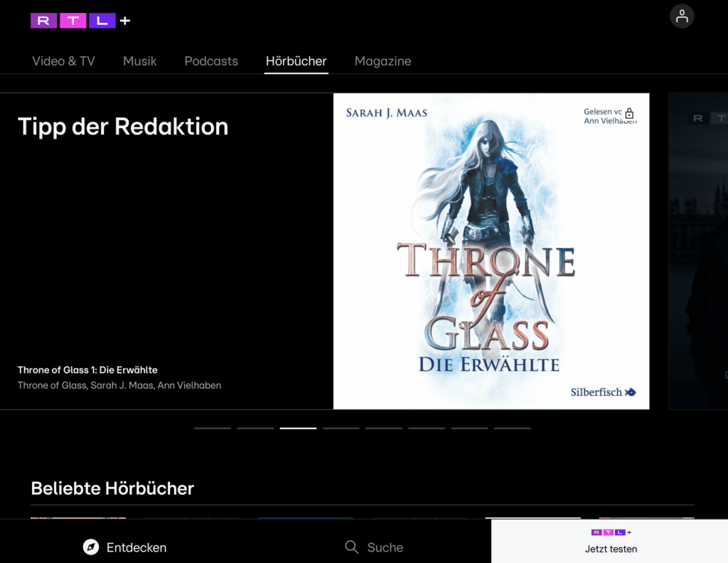Go to the fifth carousel slide indicator

tap(384, 429)
